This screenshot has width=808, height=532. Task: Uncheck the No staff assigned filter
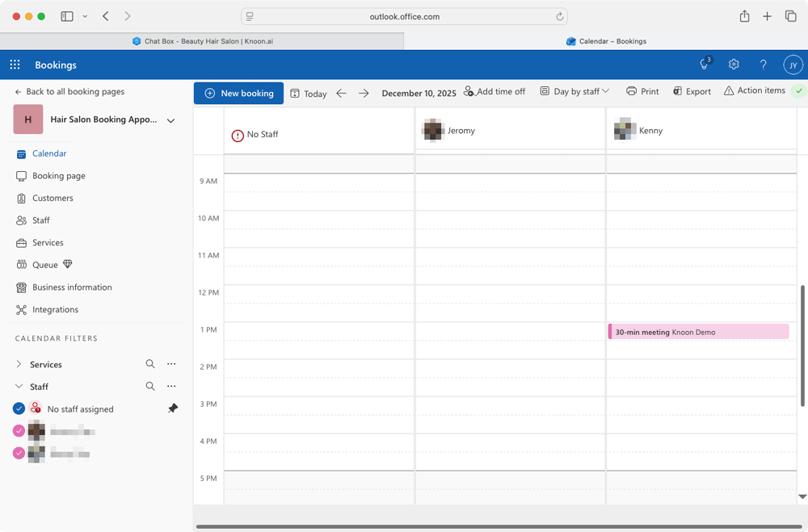point(18,408)
